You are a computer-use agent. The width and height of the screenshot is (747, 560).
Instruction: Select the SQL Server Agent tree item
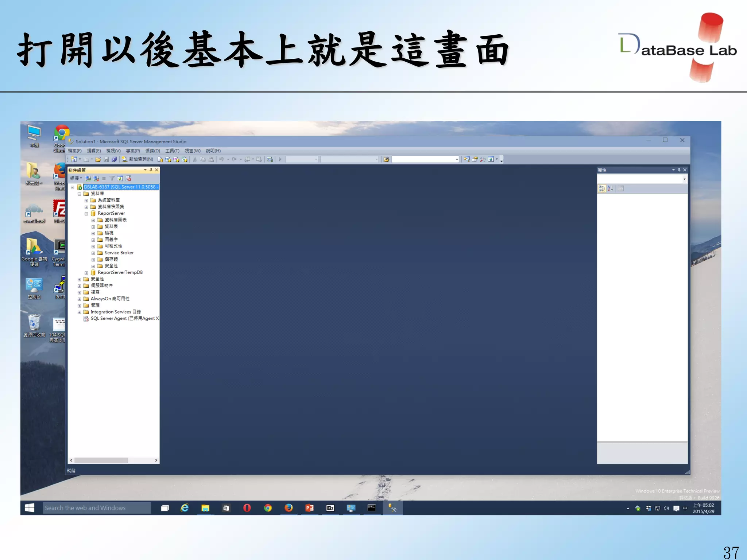pyautogui.click(x=125, y=319)
